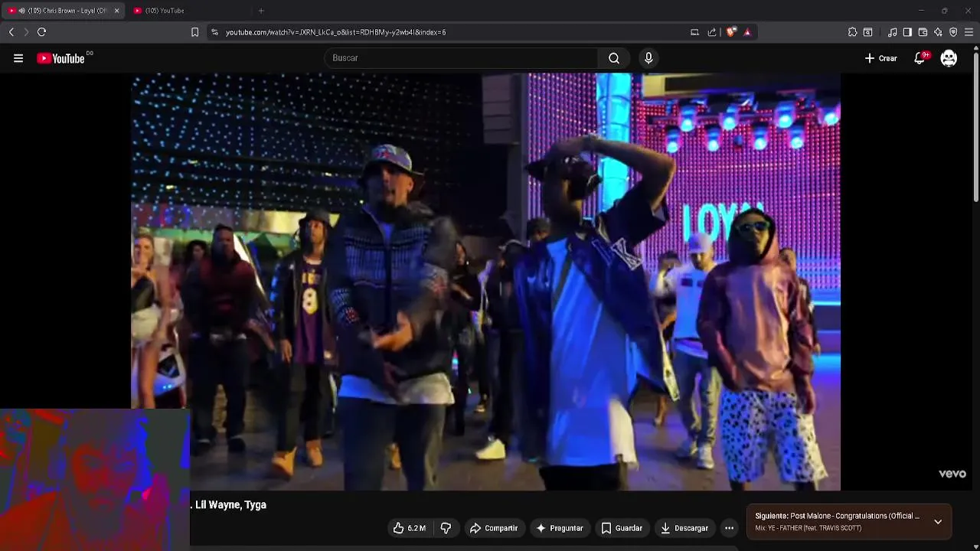This screenshot has width=980, height=551.
Task: Download the video with Descargar
Action: [684, 528]
